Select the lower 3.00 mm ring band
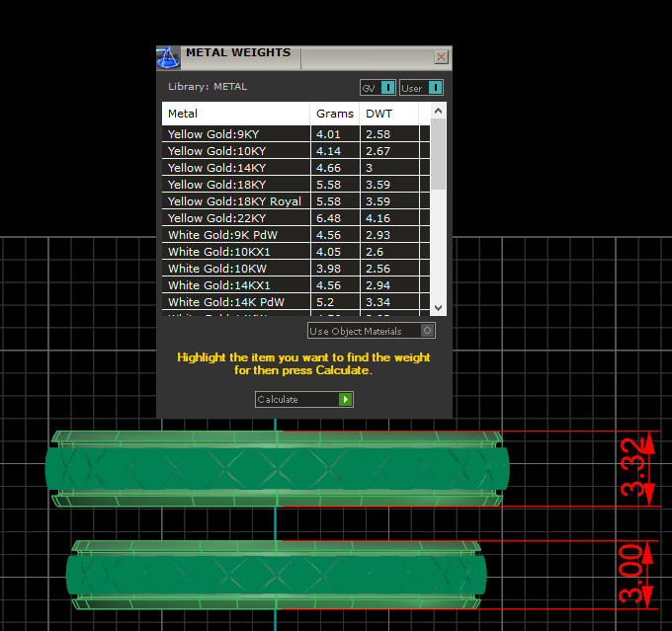The image size is (672, 631). pyautogui.click(x=277, y=575)
